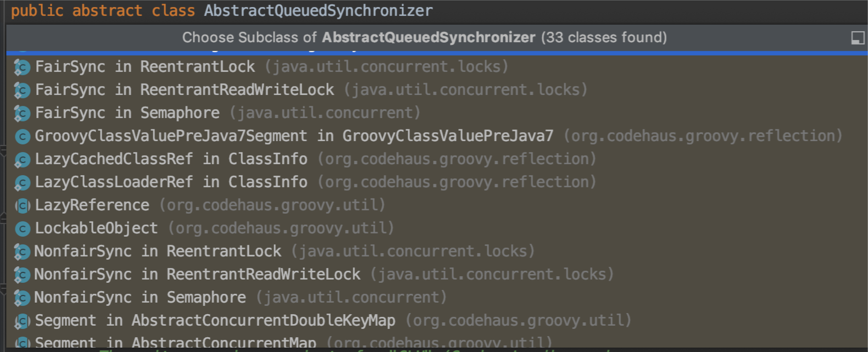Image resolution: width=868 pixels, height=352 pixels.
Task: Click the class icon next to FairSync in Semaphore
Action: pyautogui.click(x=22, y=113)
